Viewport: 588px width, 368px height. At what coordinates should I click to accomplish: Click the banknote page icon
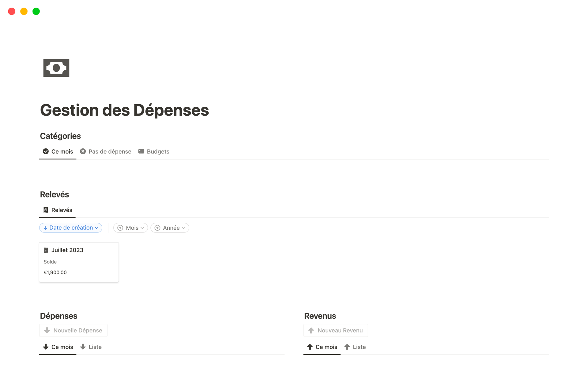click(x=56, y=68)
